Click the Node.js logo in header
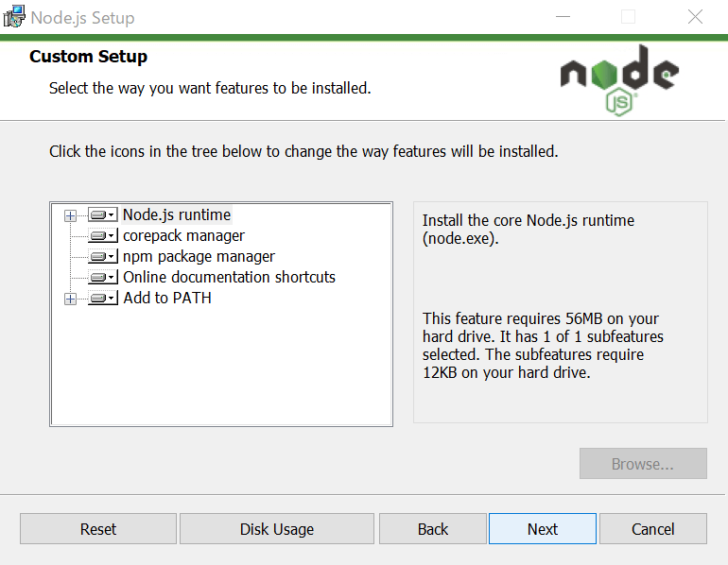The image size is (728, 565). click(x=619, y=80)
